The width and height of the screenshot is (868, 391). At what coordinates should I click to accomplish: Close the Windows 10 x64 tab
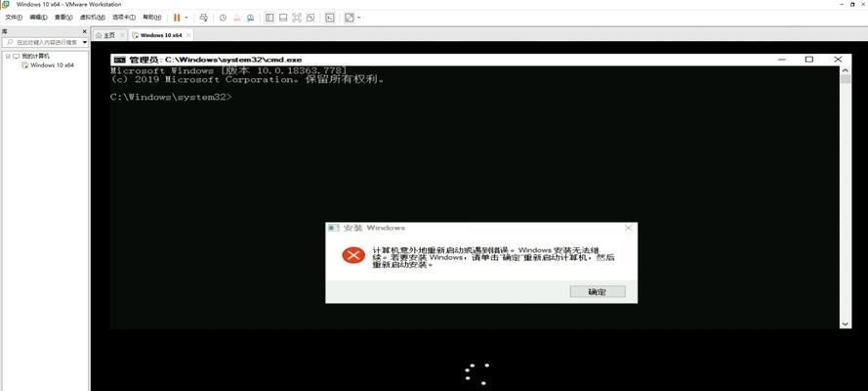pyautogui.click(x=188, y=35)
